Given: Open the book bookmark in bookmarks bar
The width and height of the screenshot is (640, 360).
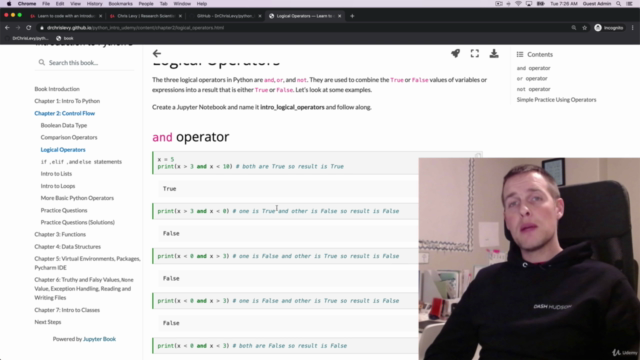Looking at the screenshot, I should coord(64,38).
